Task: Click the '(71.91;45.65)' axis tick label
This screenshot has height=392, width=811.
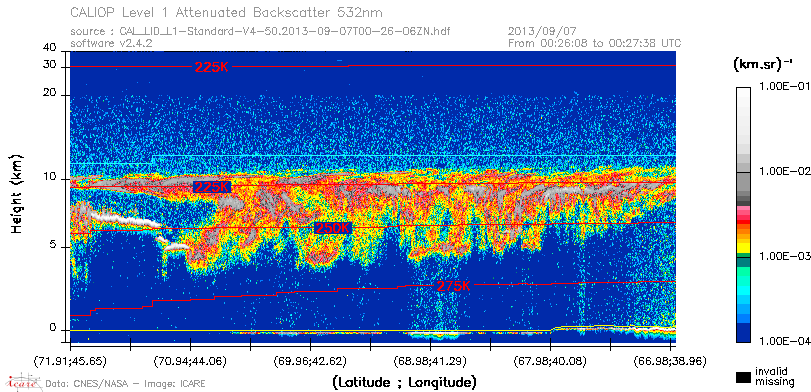Action: click(x=70, y=360)
